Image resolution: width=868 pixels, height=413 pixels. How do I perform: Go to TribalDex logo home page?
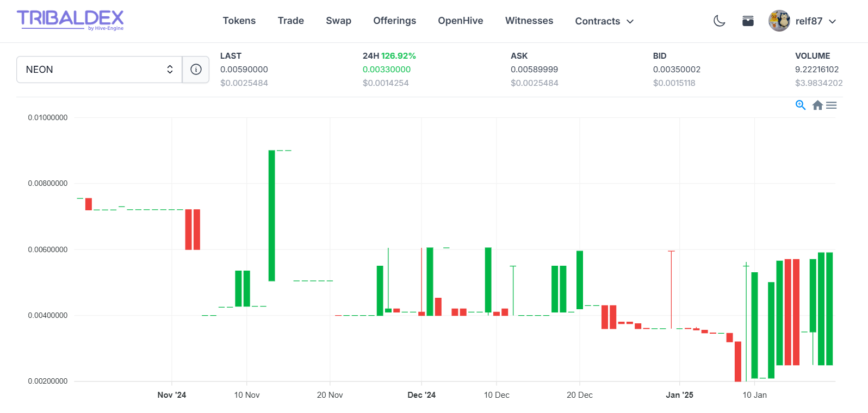coord(70,21)
